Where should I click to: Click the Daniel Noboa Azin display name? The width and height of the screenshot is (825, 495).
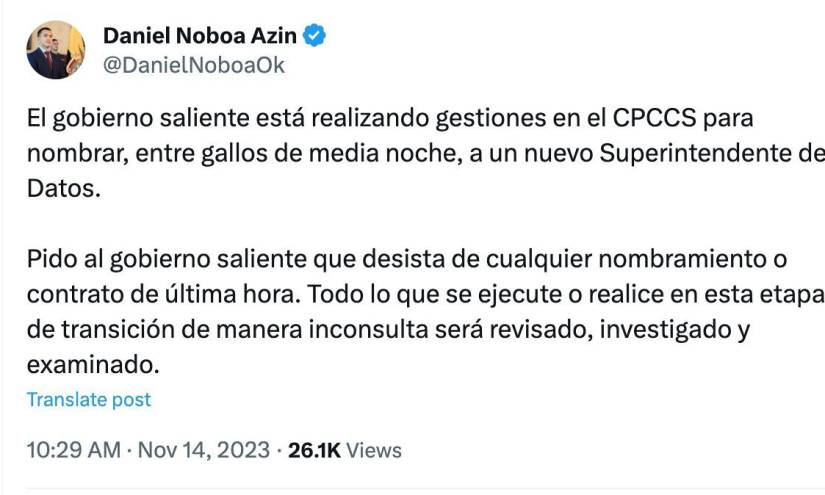(x=201, y=37)
